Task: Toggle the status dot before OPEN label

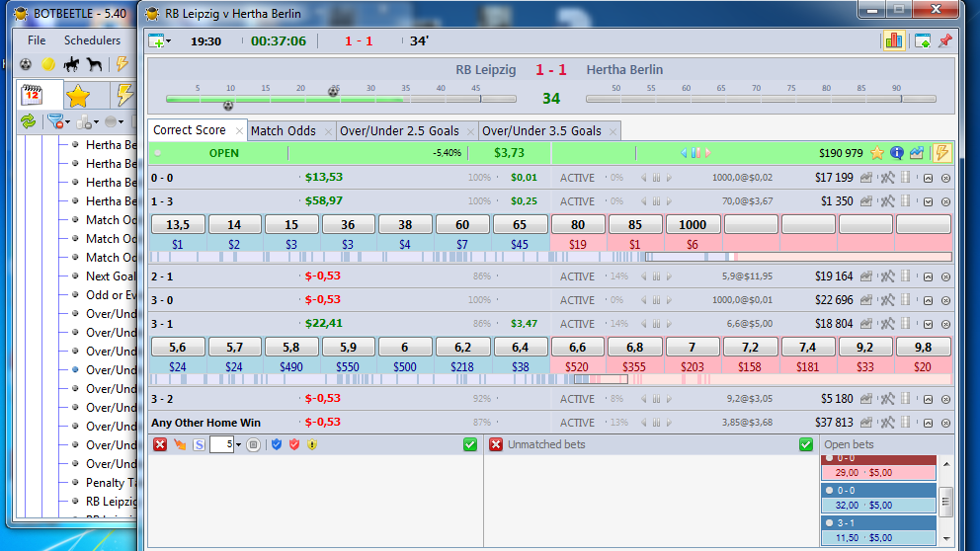Action: [157, 153]
